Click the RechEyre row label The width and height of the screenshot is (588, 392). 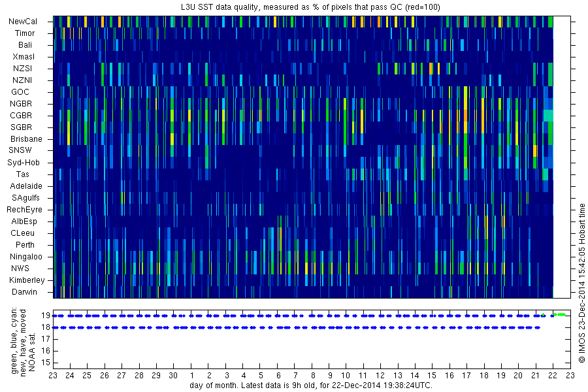tap(24, 210)
